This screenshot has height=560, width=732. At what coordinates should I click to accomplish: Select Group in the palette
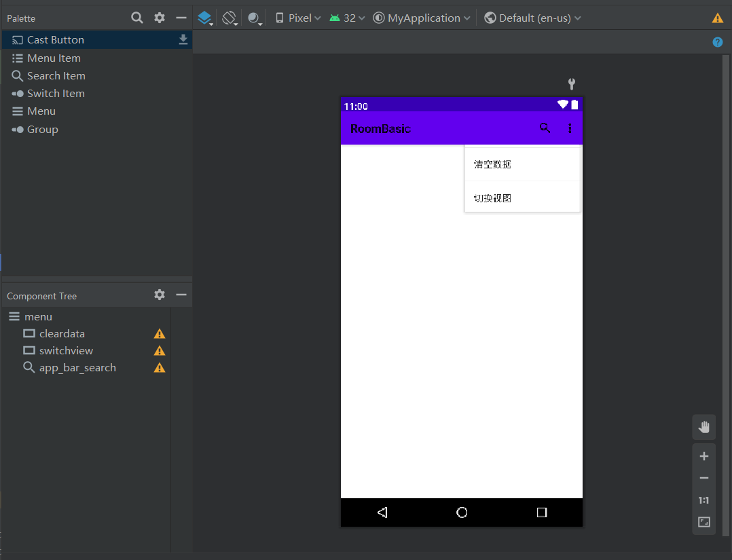[97, 129]
